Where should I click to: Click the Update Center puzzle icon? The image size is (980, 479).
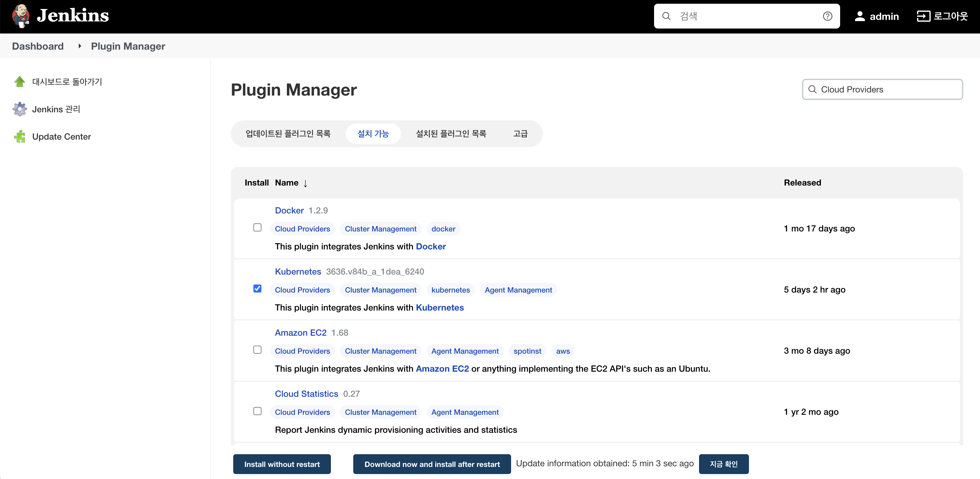[20, 137]
